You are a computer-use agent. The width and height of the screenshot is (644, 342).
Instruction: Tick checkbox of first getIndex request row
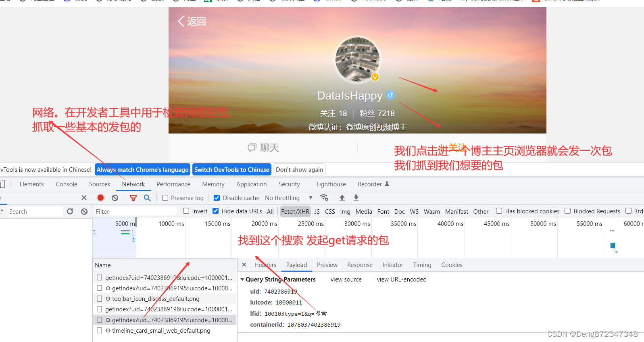point(99,277)
